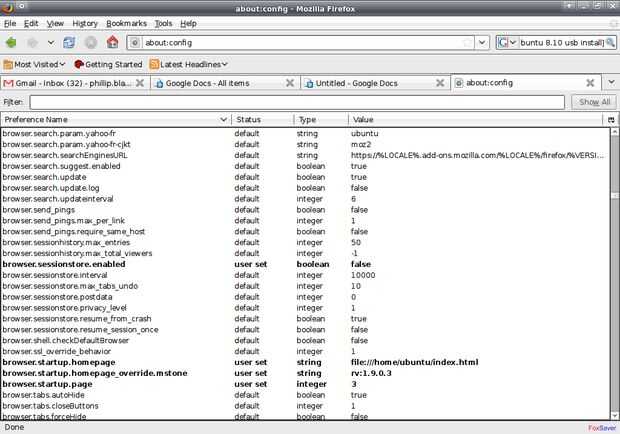Open the column picker icon
620x434 pixels.
pos(611,119)
